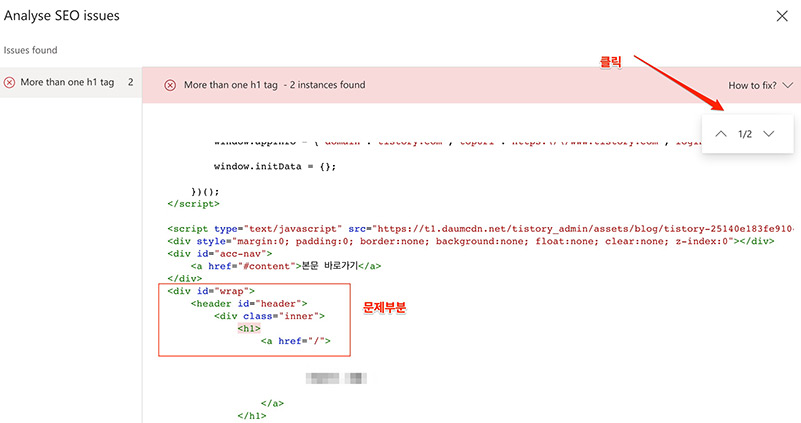Click the <header id="header"> code line
Screen dimensions: 801x423
point(249,303)
